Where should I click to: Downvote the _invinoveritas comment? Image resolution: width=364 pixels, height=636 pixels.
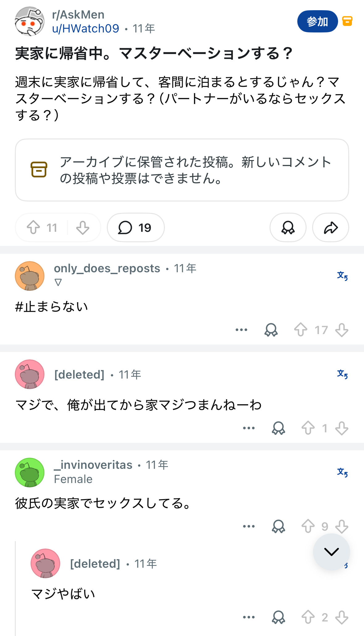pyautogui.click(x=342, y=526)
